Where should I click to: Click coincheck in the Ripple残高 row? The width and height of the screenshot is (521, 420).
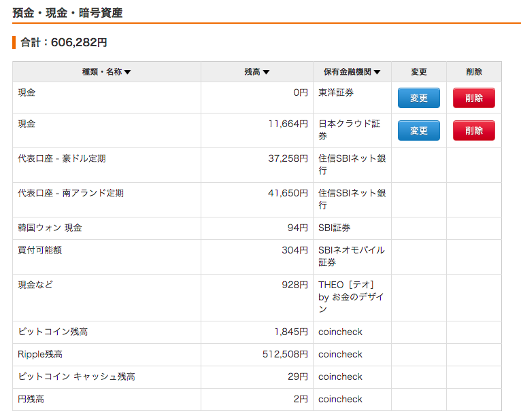point(340,354)
